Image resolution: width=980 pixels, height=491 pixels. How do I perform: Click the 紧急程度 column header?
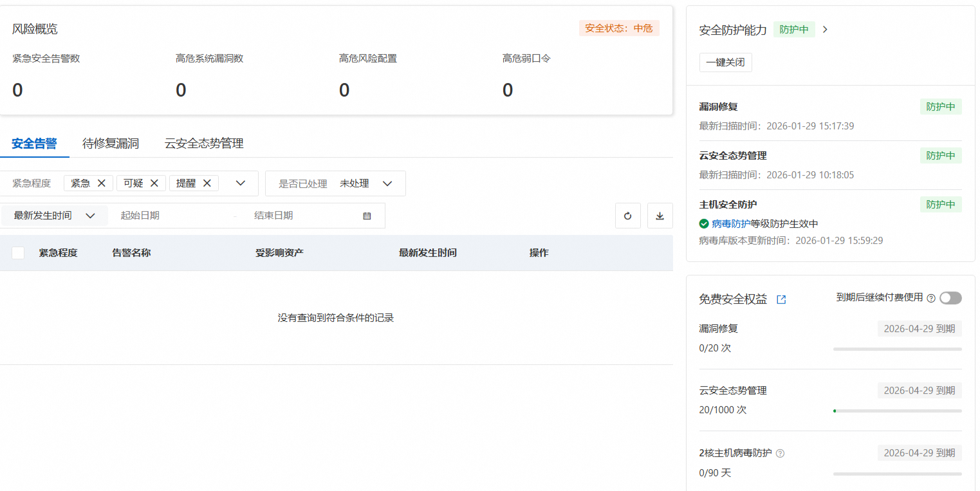[59, 253]
